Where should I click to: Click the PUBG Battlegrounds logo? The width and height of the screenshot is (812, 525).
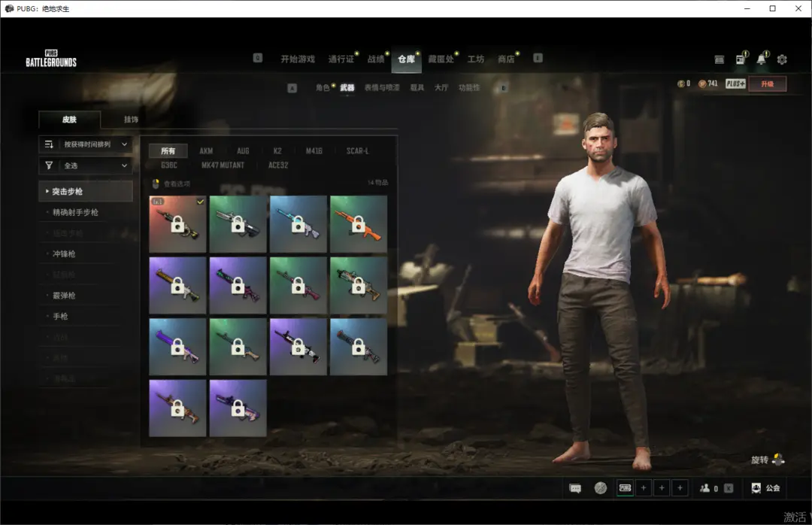(x=51, y=59)
